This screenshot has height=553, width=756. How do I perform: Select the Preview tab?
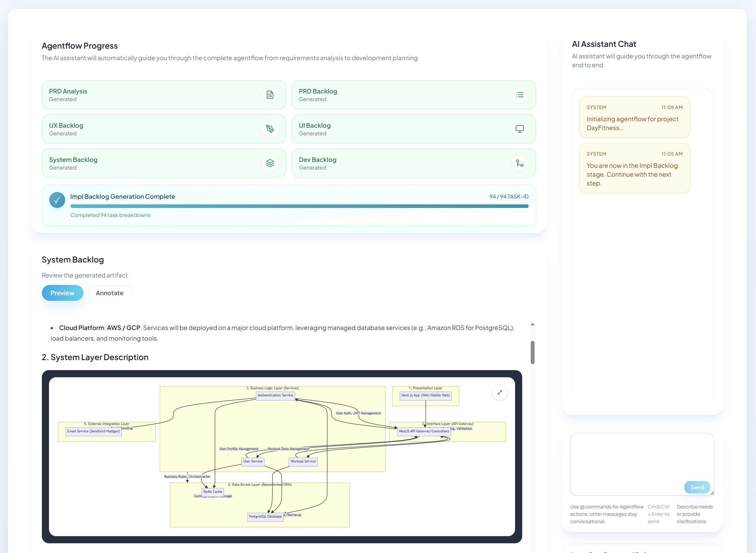pos(62,293)
